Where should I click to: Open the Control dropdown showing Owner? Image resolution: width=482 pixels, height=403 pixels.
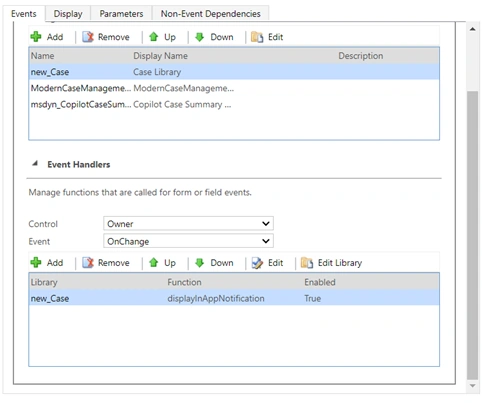(x=188, y=223)
